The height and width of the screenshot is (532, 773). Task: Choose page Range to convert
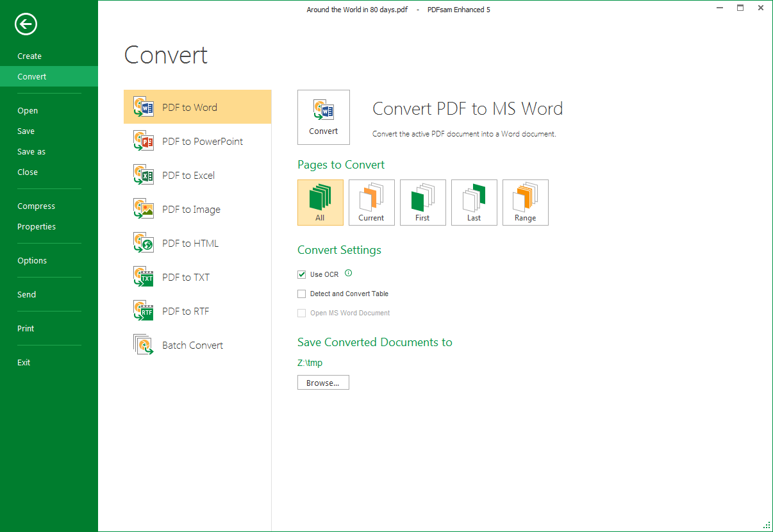526,203
